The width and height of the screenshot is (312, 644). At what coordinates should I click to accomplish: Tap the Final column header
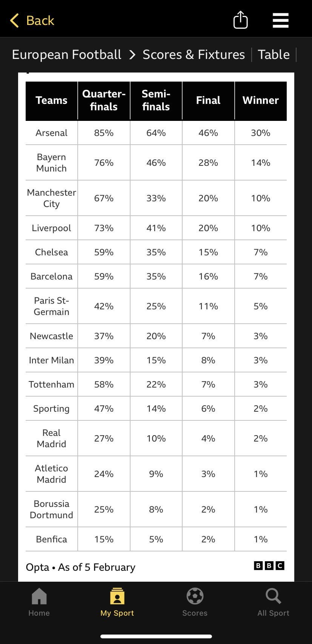tap(208, 100)
